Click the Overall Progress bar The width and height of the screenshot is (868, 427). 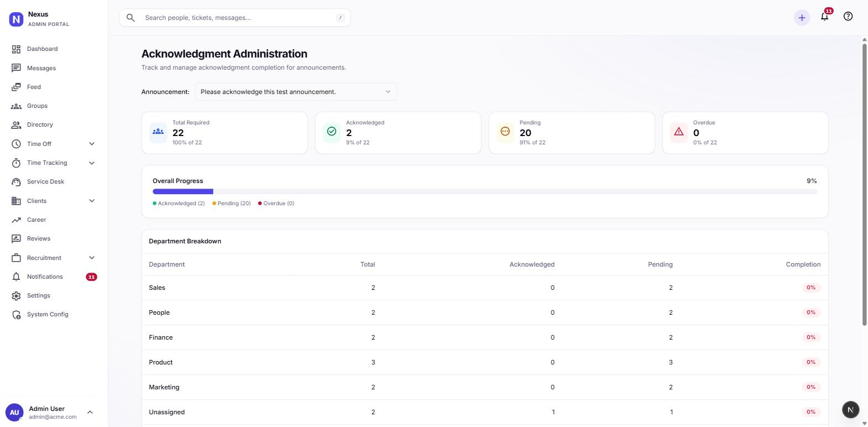pyautogui.click(x=485, y=191)
